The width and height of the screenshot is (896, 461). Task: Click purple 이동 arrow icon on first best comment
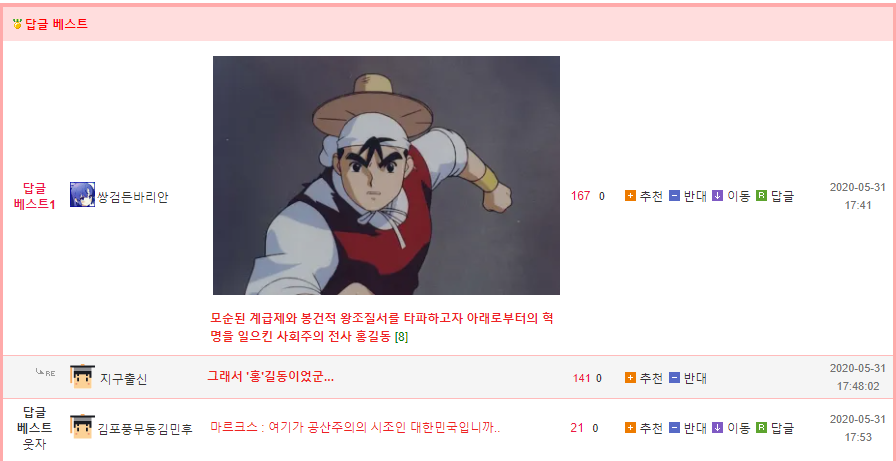click(718, 196)
